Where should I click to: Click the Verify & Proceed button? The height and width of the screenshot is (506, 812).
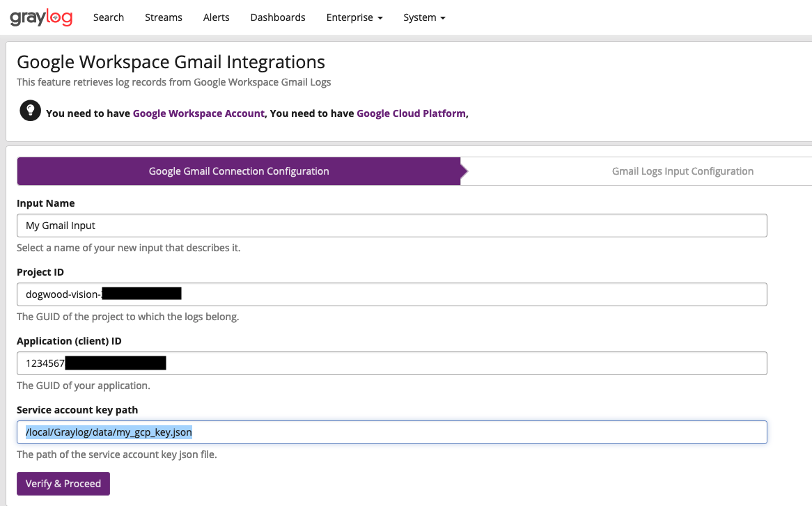coord(63,483)
